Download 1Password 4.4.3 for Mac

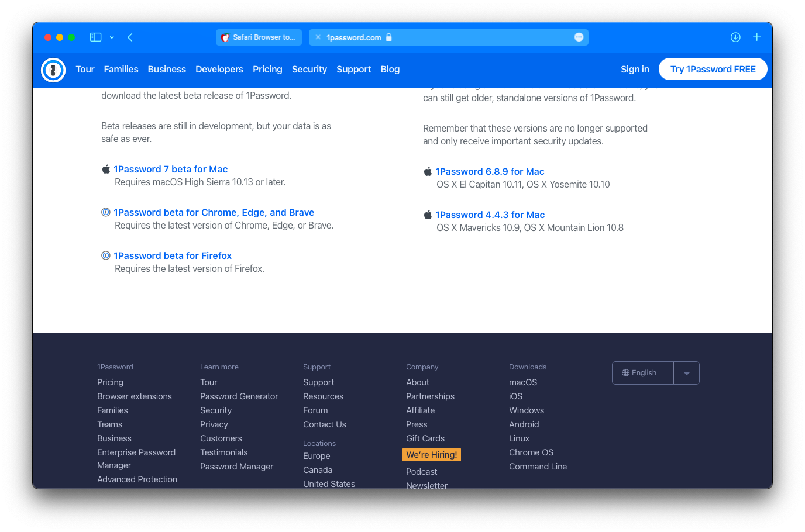490,215
